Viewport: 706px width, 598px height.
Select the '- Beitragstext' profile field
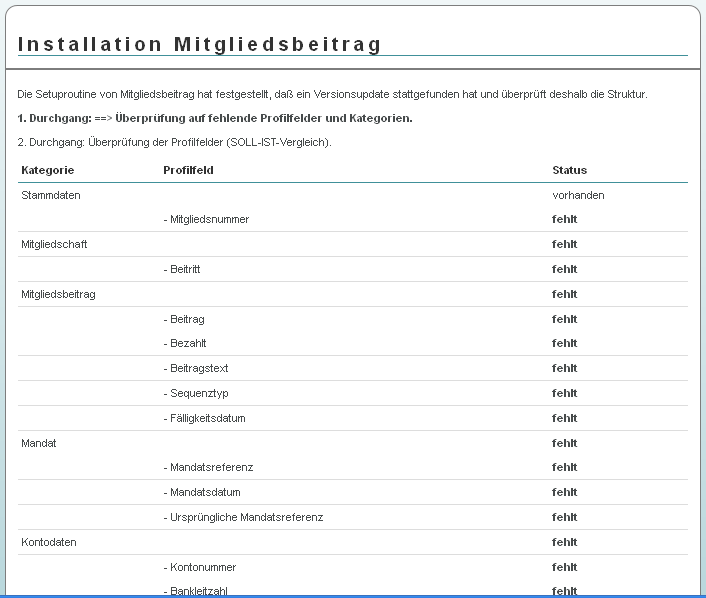pyautogui.click(x=196, y=368)
